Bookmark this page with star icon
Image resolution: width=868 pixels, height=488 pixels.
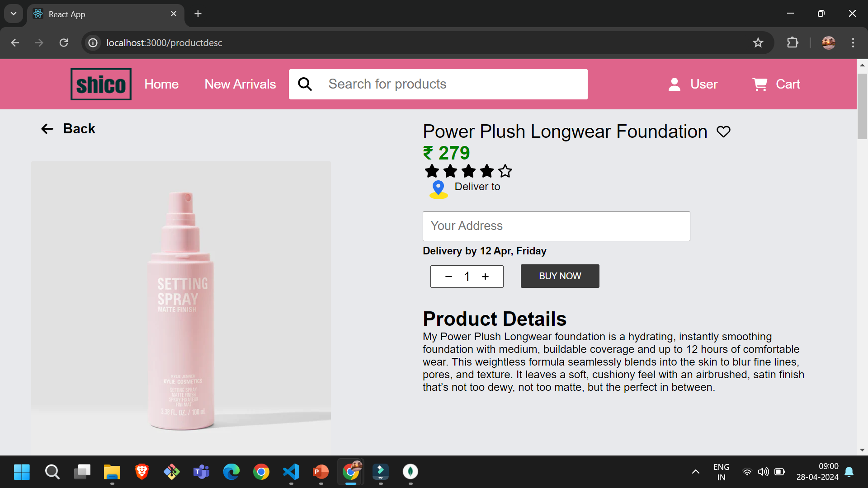point(758,42)
